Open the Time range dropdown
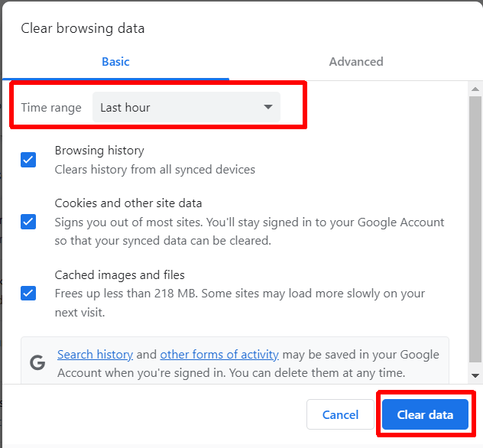The width and height of the screenshot is (483, 448). (x=186, y=107)
